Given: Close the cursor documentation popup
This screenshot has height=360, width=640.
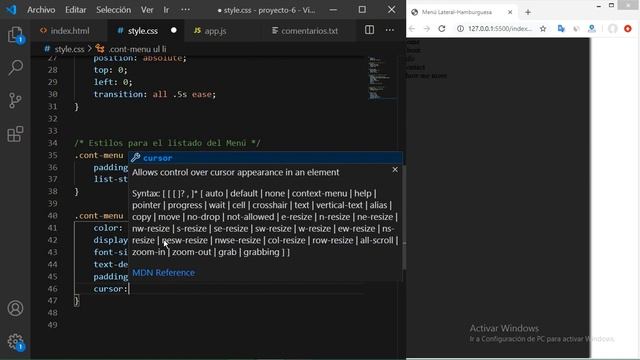Looking at the screenshot, I should pos(395,169).
